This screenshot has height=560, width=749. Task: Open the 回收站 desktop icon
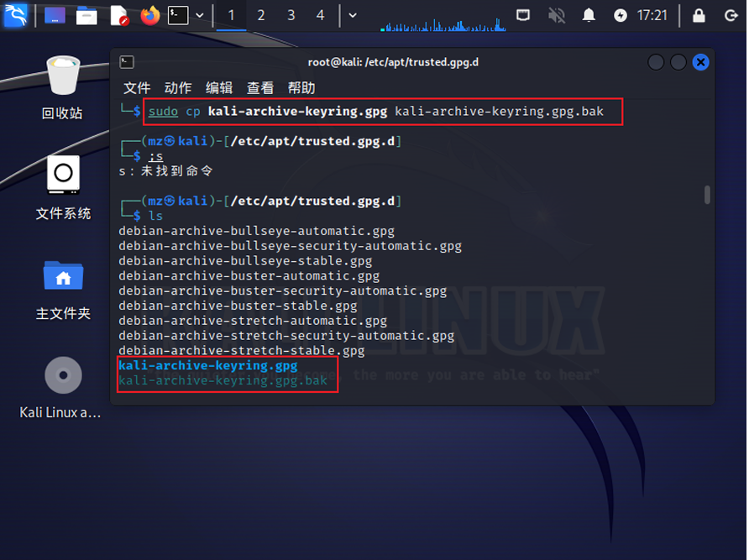(63, 86)
